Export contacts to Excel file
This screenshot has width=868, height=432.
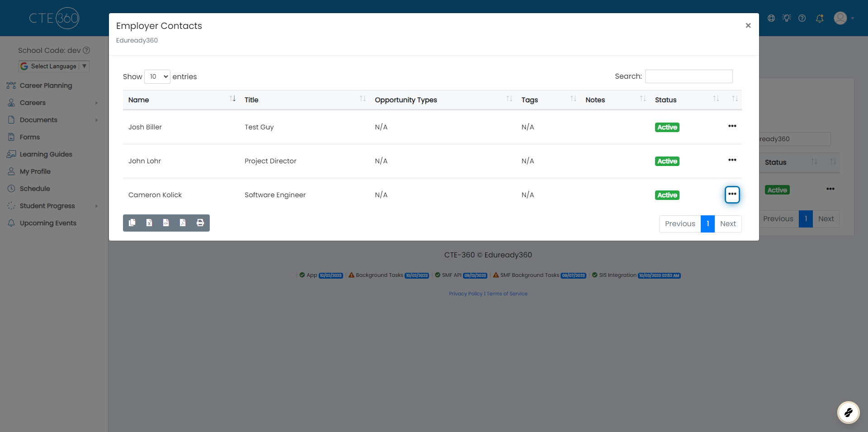click(x=149, y=223)
